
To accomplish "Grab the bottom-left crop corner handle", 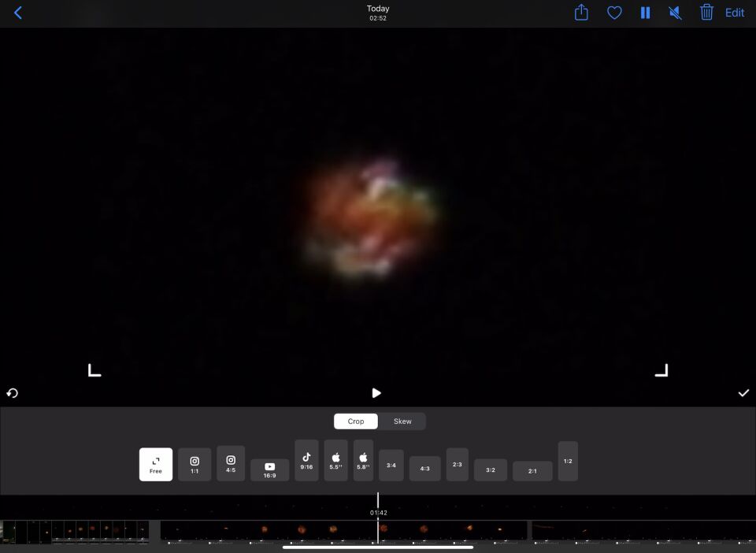I will [x=94, y=370].
